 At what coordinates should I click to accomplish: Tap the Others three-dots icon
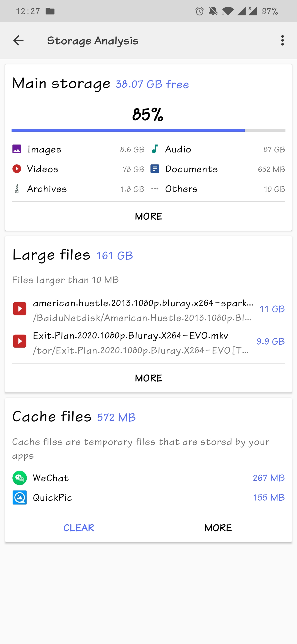pos(155,189)
